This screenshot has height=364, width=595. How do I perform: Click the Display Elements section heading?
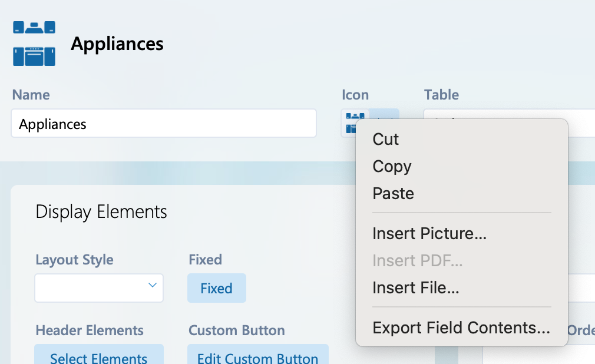[101, 212]
